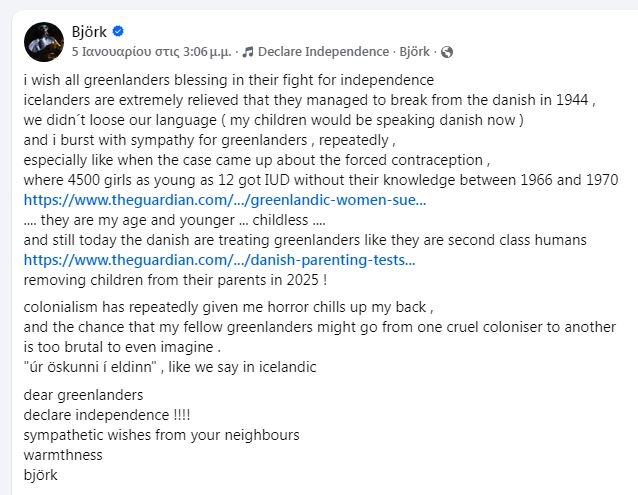638x495 pixels.
Task: Click the globe public-audience icon
Action: pyautogui.click(x=446, y=51)
